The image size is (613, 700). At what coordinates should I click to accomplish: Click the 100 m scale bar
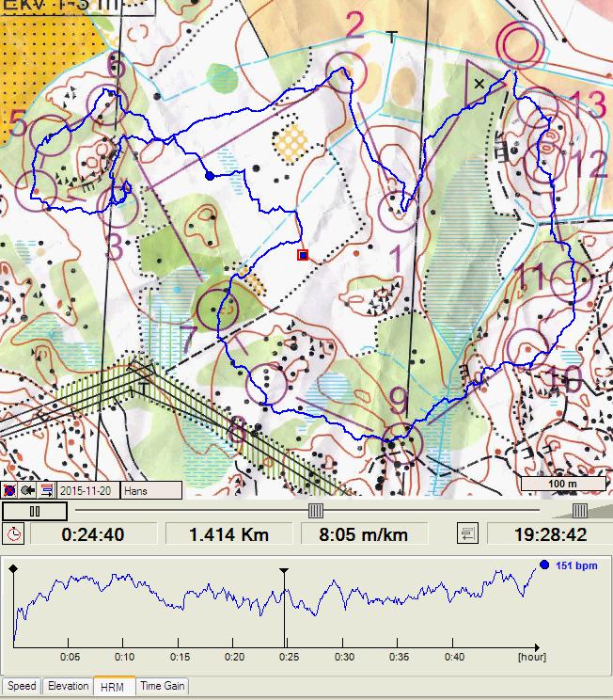563,484
